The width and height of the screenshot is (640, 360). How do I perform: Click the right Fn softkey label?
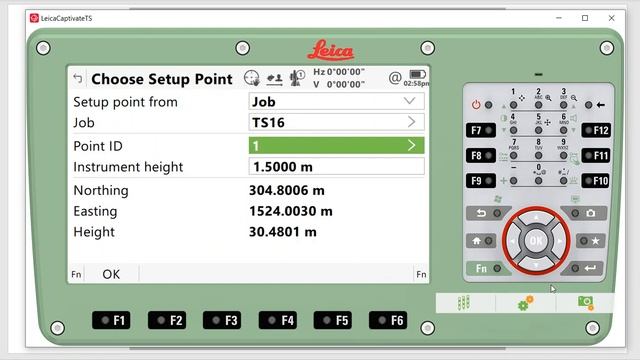click(x=421, y=274)
